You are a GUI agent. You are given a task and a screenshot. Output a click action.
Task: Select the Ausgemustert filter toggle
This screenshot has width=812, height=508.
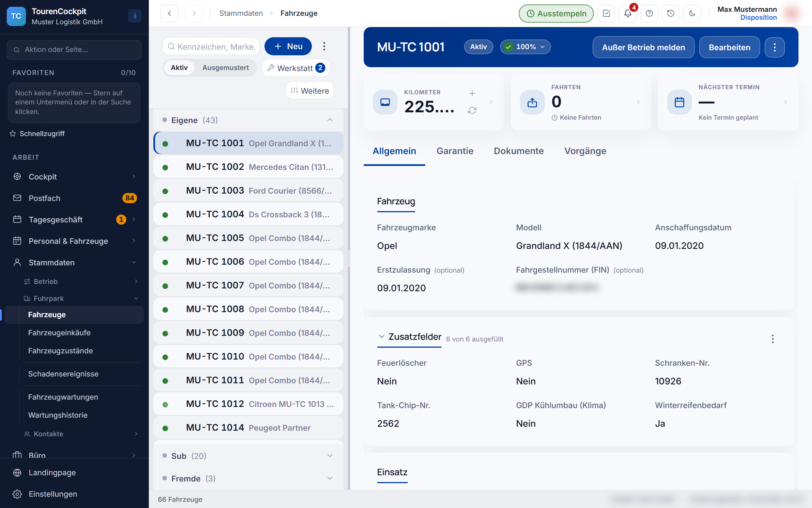[x=226, y=67]
